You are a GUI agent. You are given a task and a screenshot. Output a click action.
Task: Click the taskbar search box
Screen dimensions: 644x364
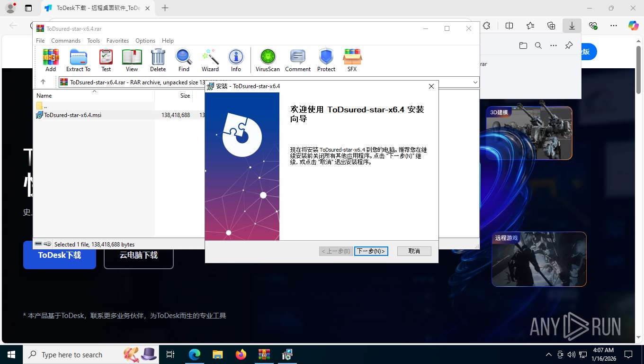coord(91,355)
